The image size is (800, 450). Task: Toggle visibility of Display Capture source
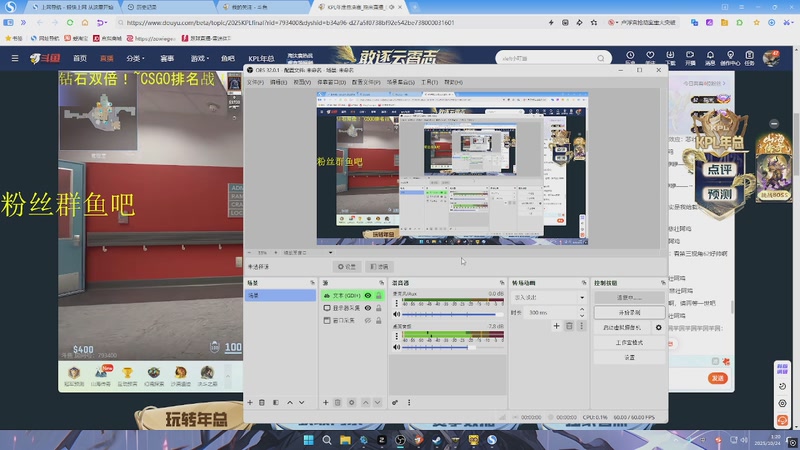click(368, 308)
